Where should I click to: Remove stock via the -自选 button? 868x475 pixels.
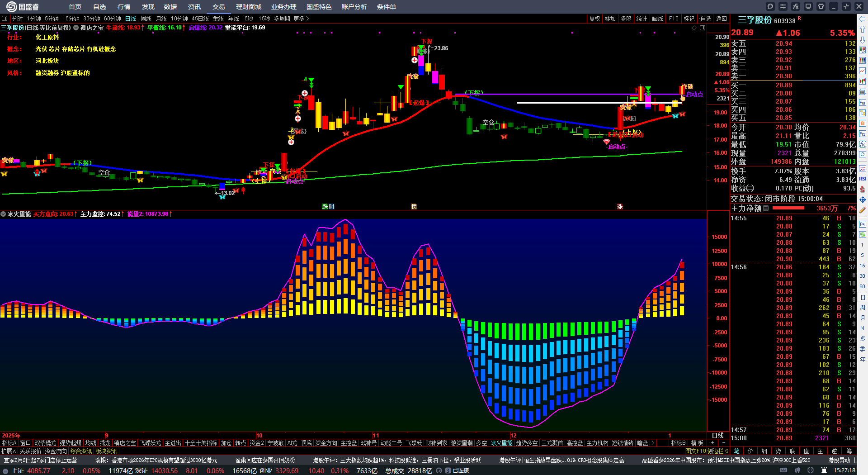(x=705, y=19)
